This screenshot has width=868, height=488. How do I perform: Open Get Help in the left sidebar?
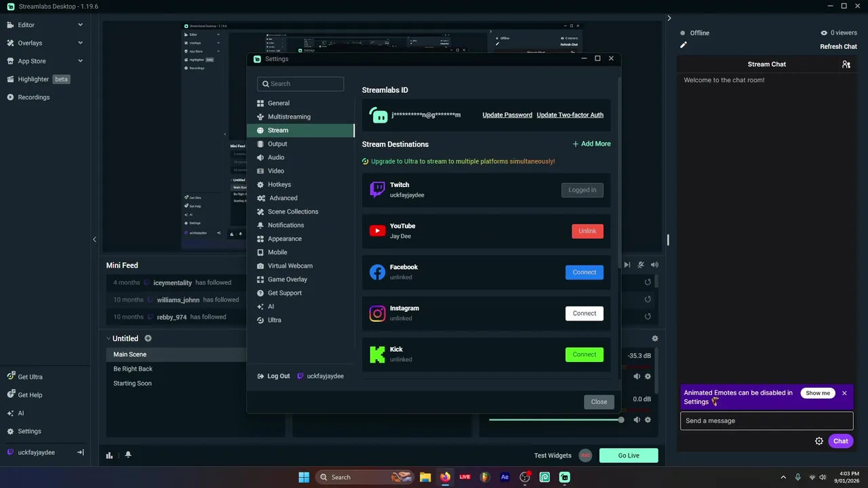[x=45, y=395]
